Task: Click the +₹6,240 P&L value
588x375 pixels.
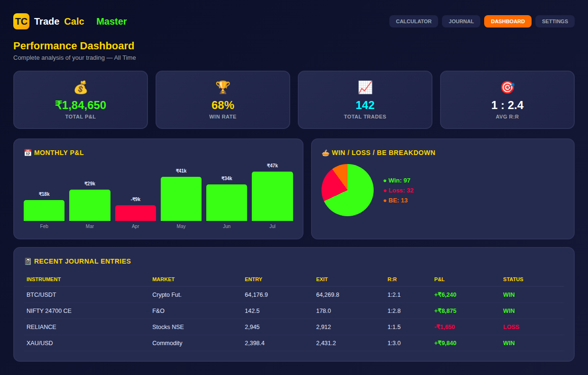Action: pos(445,295)
